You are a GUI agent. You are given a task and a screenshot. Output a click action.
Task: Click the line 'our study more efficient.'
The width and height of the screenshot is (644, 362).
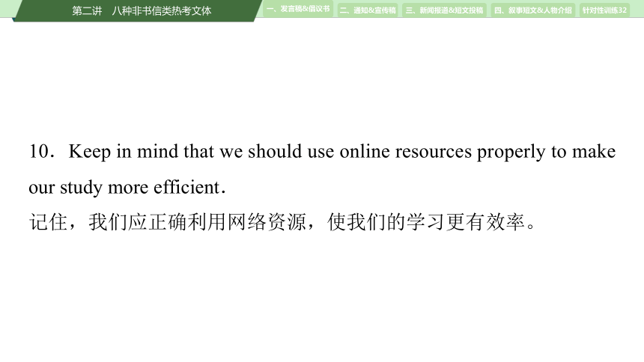coord(127,187)
